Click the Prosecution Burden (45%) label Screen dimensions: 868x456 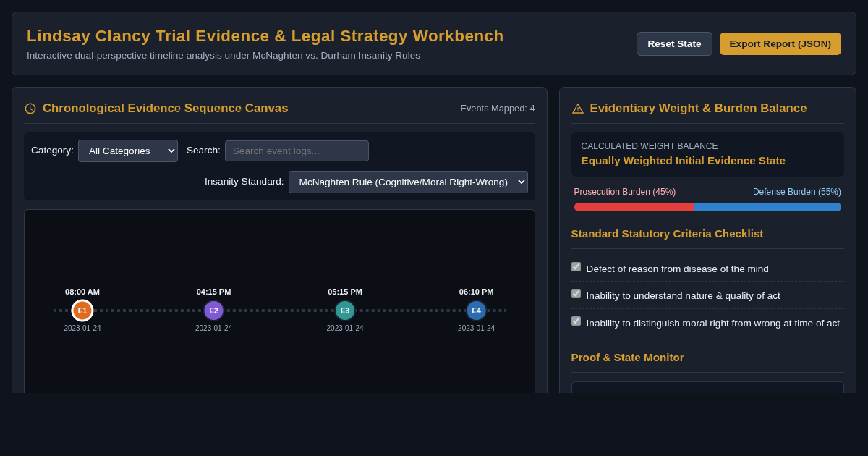[x=625, y=192]
